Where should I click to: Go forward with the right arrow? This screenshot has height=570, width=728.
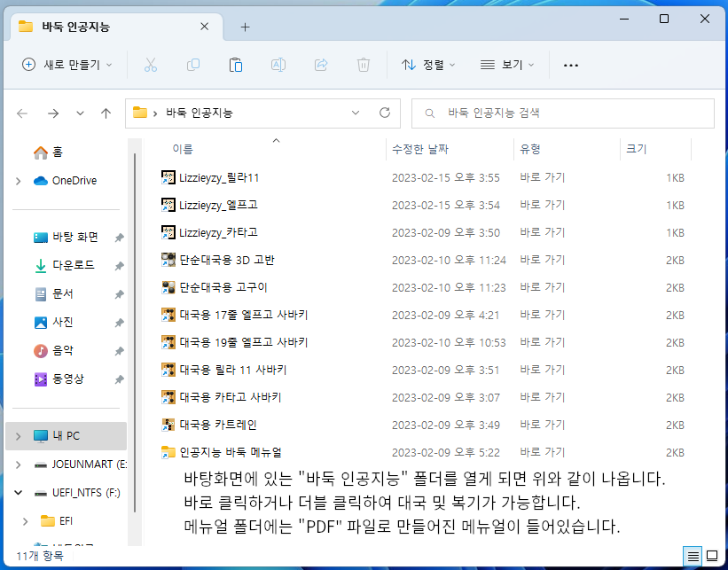click(x=53, y=113)
